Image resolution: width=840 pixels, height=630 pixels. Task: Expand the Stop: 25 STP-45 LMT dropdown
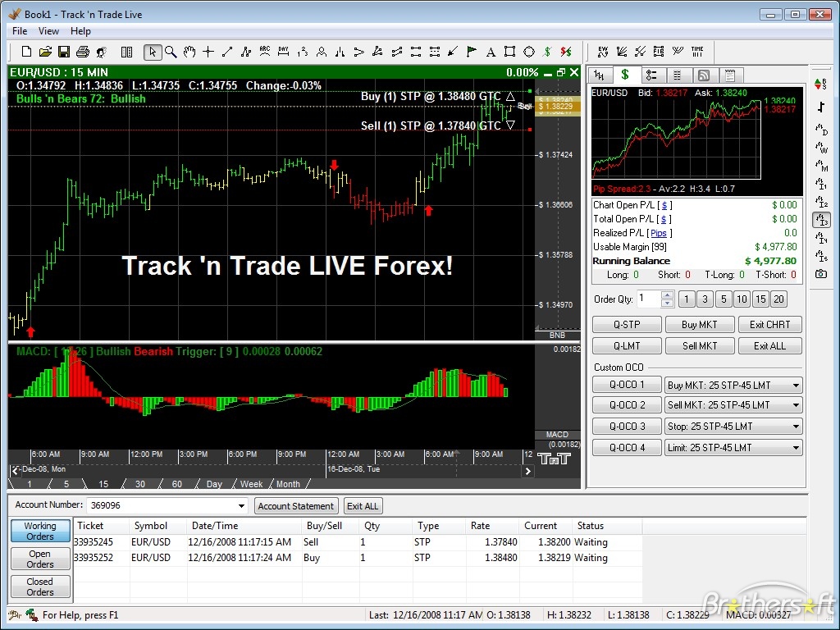[796, 427]
